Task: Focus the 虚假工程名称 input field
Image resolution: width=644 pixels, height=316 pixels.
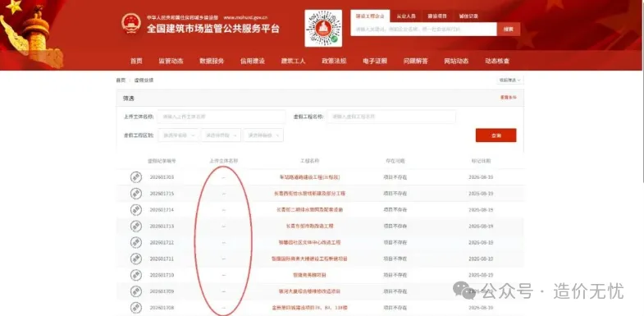Action: point(391,117)
